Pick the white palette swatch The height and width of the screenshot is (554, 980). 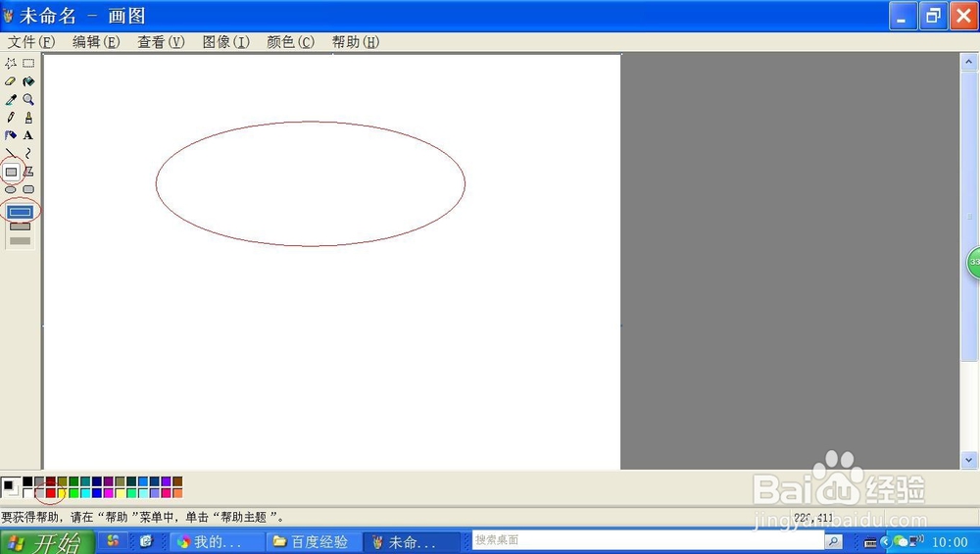tap(27, 493)
